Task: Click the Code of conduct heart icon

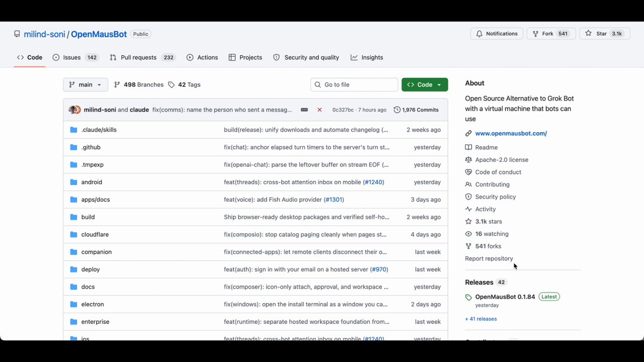Action: pos(469,172)
